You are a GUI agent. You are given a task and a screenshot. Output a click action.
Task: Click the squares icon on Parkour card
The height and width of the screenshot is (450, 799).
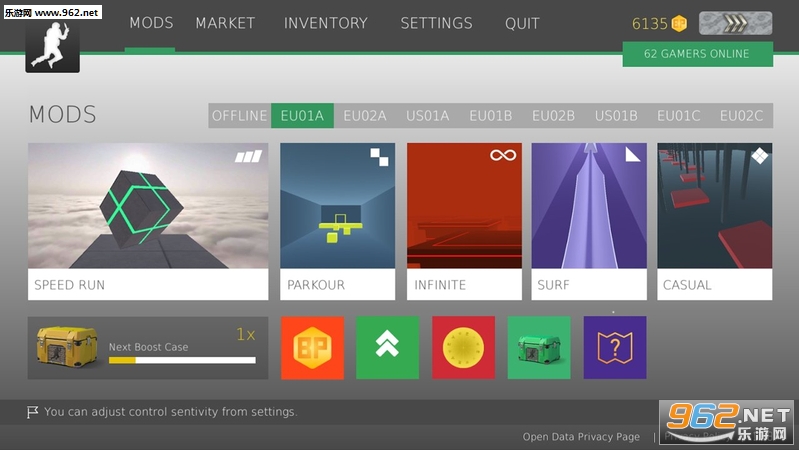point(379,157)
